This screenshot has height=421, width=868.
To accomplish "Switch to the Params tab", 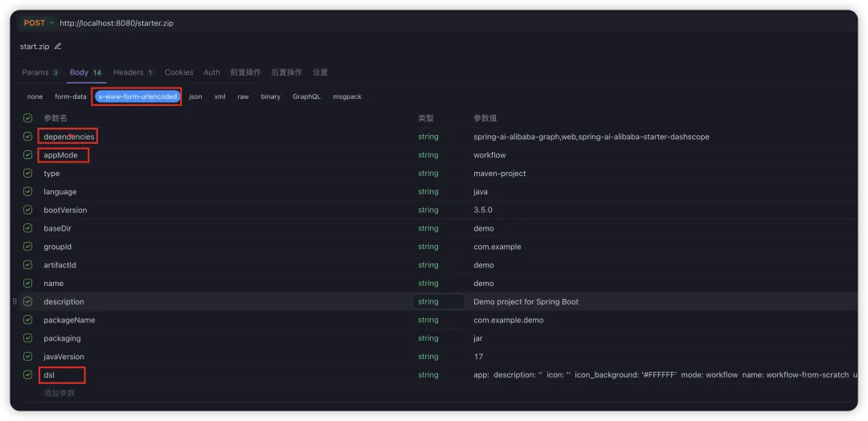I will point(39,72).
